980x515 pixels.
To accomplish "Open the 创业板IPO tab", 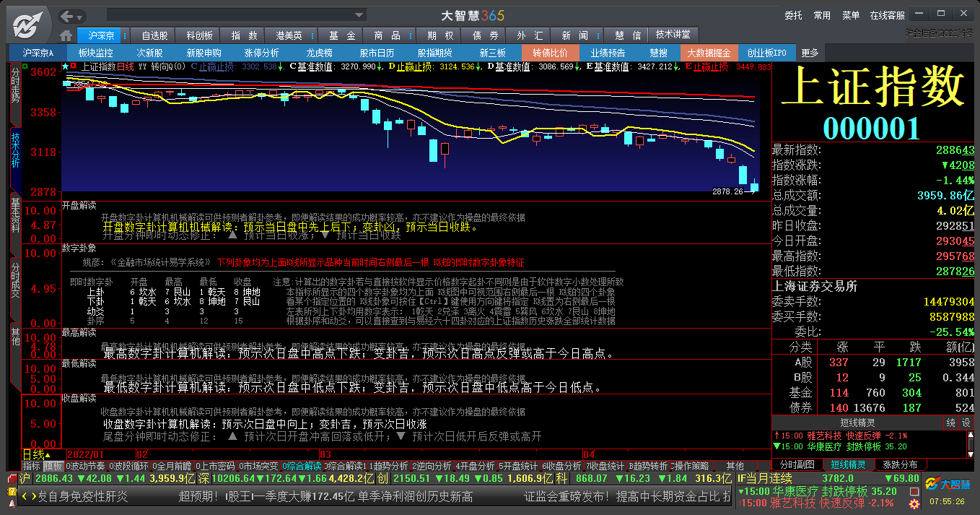I will [x=766, y=53].
